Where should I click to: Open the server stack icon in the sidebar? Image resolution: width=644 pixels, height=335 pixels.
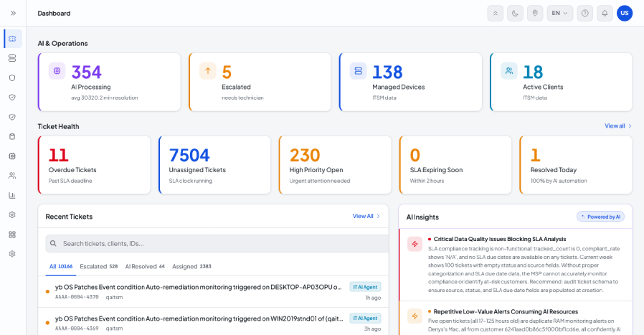point(12,58)
